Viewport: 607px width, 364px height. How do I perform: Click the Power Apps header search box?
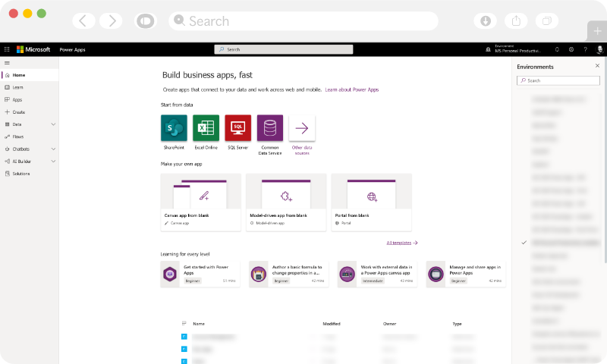tap(284, 49)
